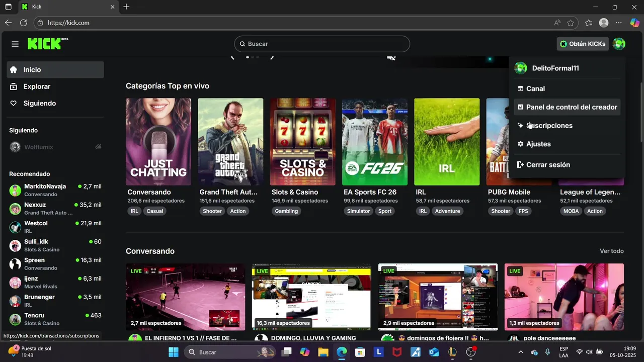644x362 pixels.
Task: Click the Obtén KICKs button
Action: (x=583, y=44)
